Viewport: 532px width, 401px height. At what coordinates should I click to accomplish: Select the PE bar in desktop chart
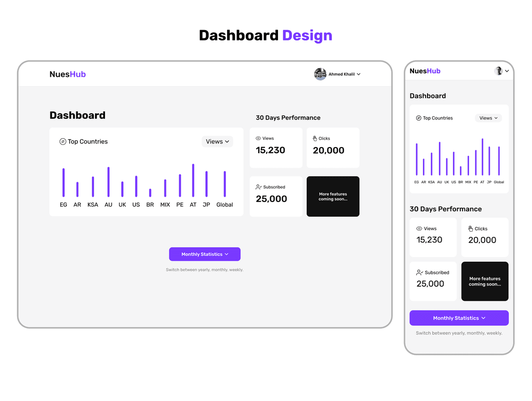180,185
